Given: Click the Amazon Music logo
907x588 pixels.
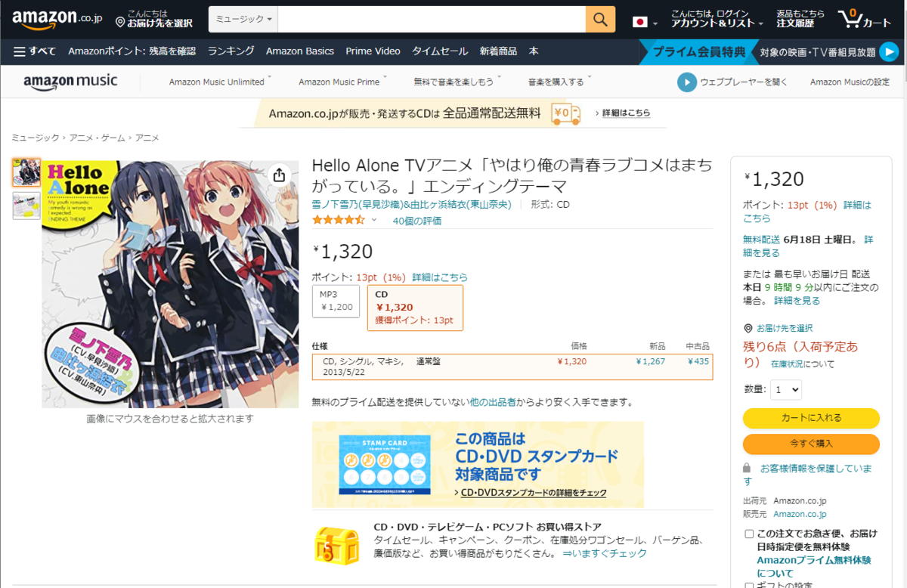Looking at the screenshot, I should click(70, 82).
